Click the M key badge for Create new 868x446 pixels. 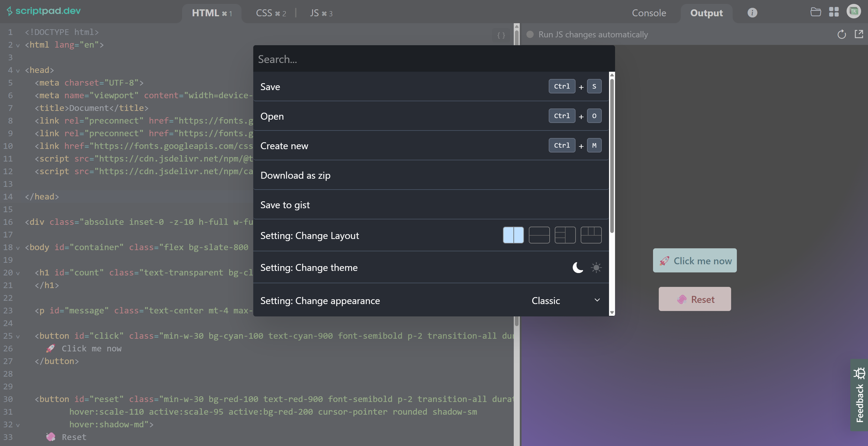pos(594,146)
